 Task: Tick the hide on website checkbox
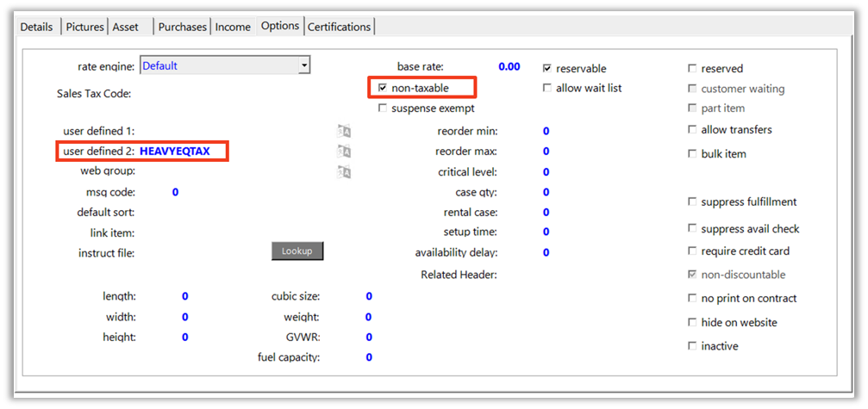692,323
